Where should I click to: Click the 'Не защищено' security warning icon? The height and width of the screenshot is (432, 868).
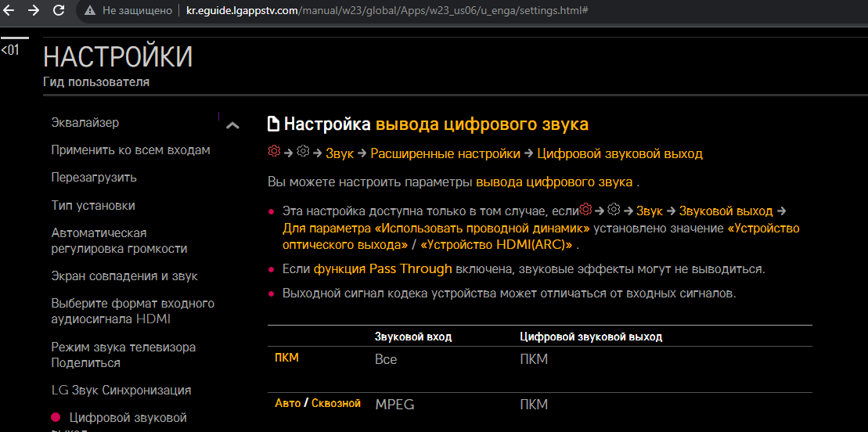tap(91, 11)
